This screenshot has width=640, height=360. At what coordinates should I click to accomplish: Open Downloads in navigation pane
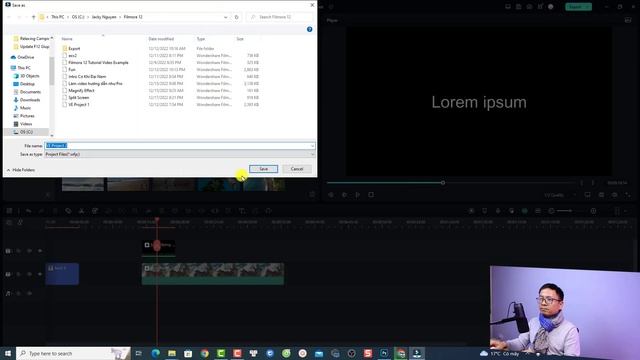30,100
